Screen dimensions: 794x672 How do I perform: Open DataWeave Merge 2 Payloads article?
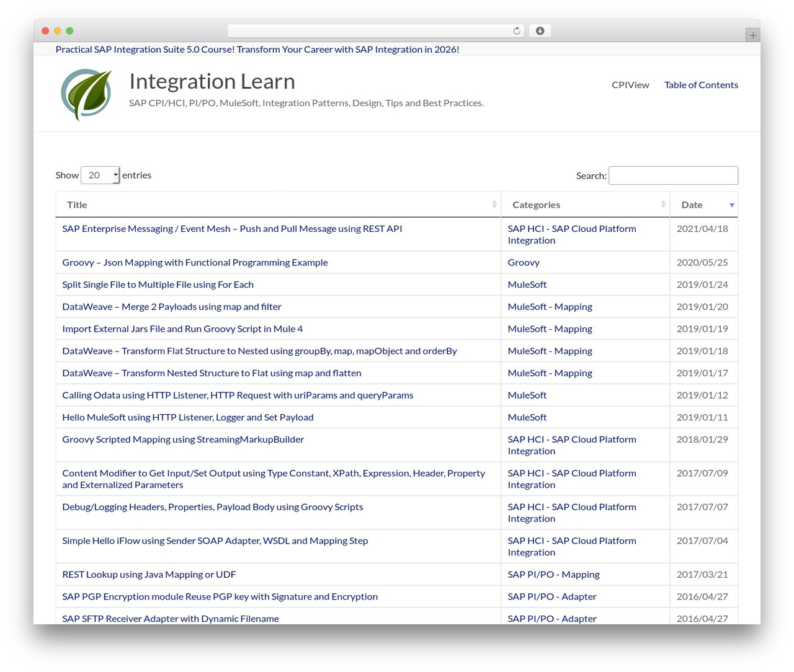coord(172,307)
